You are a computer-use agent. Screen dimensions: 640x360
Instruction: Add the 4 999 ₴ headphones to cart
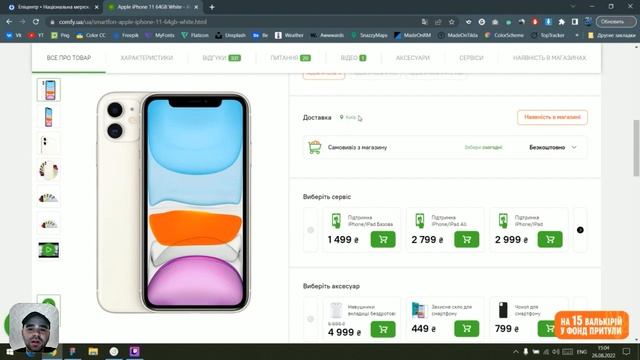tap(383, 329)
